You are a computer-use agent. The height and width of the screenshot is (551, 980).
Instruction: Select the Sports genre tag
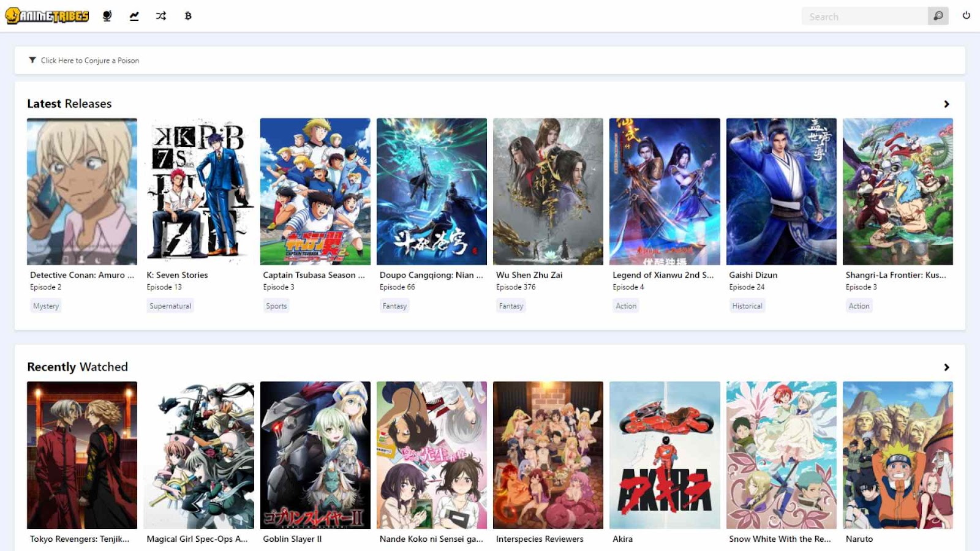[x=276, y=306]
